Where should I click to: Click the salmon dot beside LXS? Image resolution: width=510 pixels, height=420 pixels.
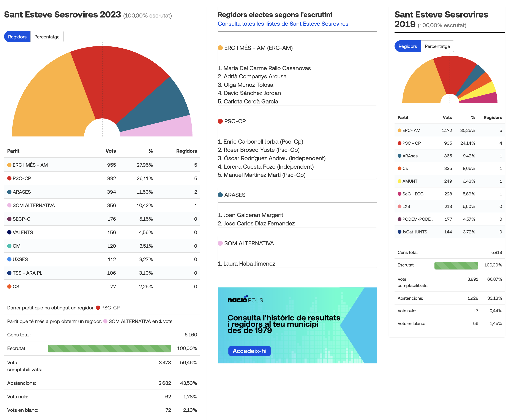click(399, 206)
